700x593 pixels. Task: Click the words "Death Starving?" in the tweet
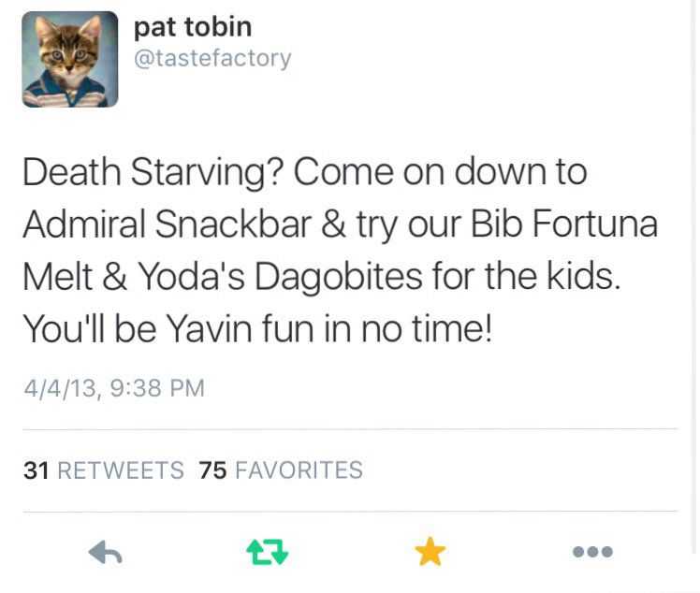point(153,172)
